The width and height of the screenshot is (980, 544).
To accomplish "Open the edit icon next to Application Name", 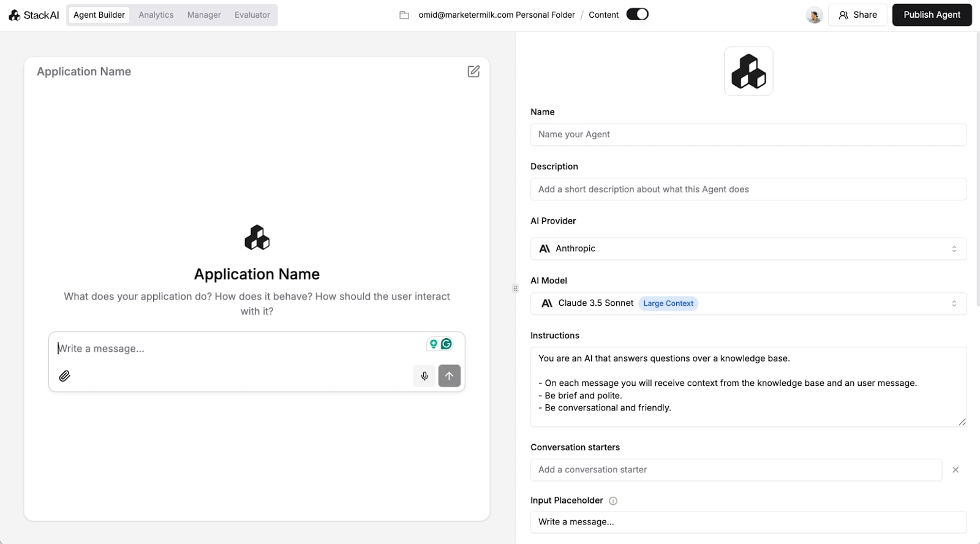I will [x=473, y=72].
